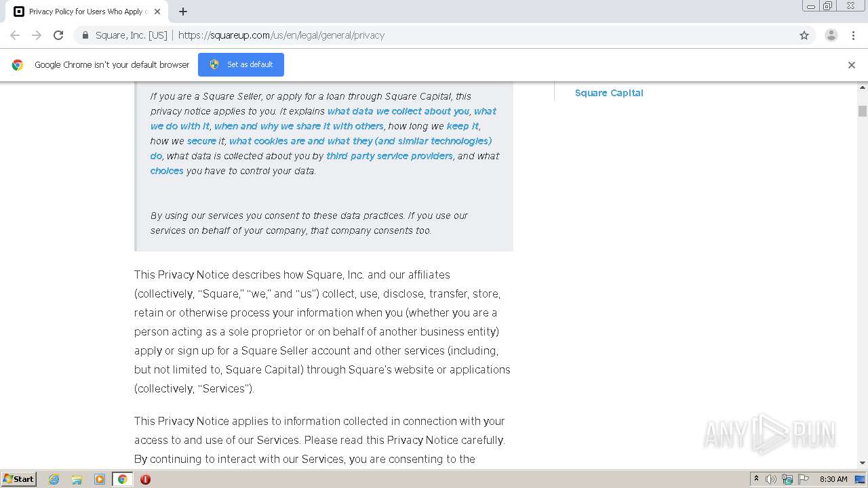
Task: Dismiss the default browser notification bar
Action: [852, 65]
